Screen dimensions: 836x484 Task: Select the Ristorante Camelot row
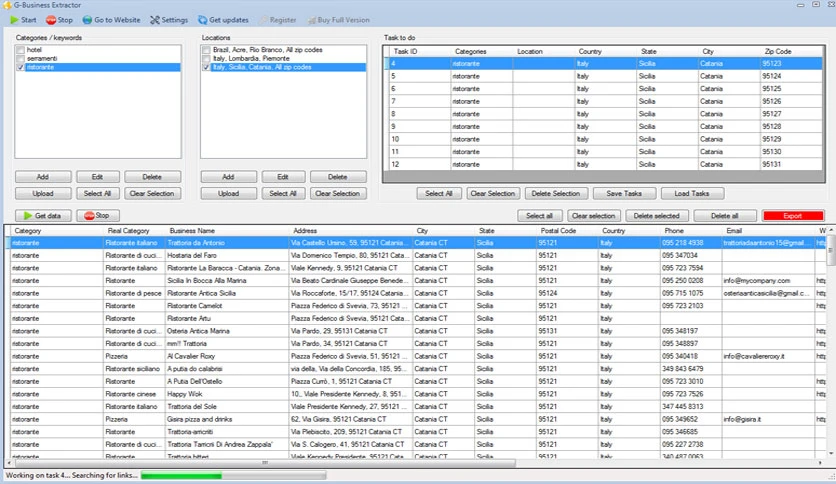(417, 306)
